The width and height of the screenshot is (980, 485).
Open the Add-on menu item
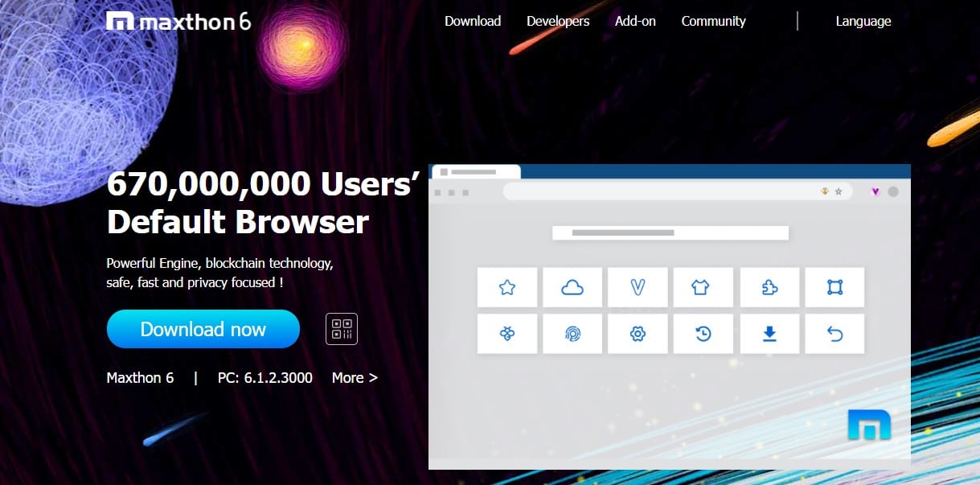635,22
